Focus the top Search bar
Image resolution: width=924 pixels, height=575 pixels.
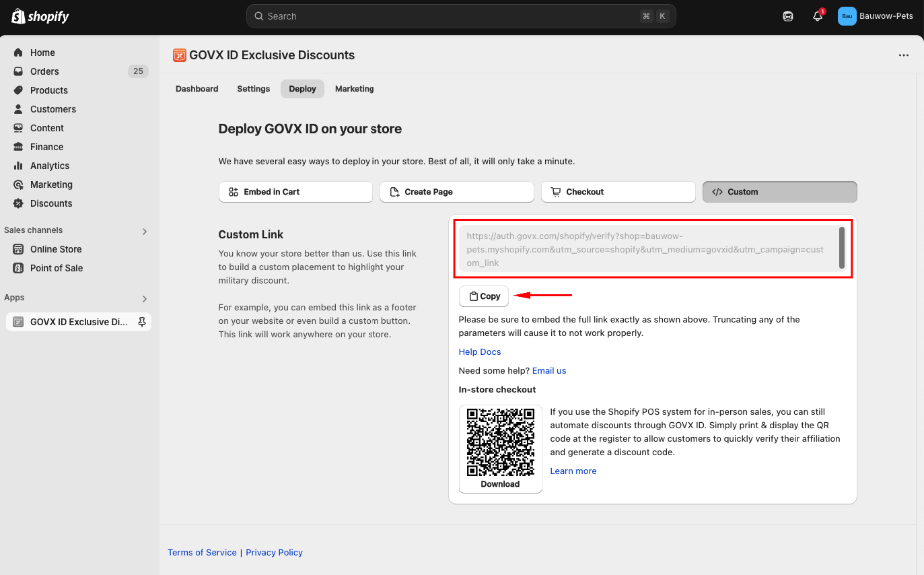[x=461, y=16]
